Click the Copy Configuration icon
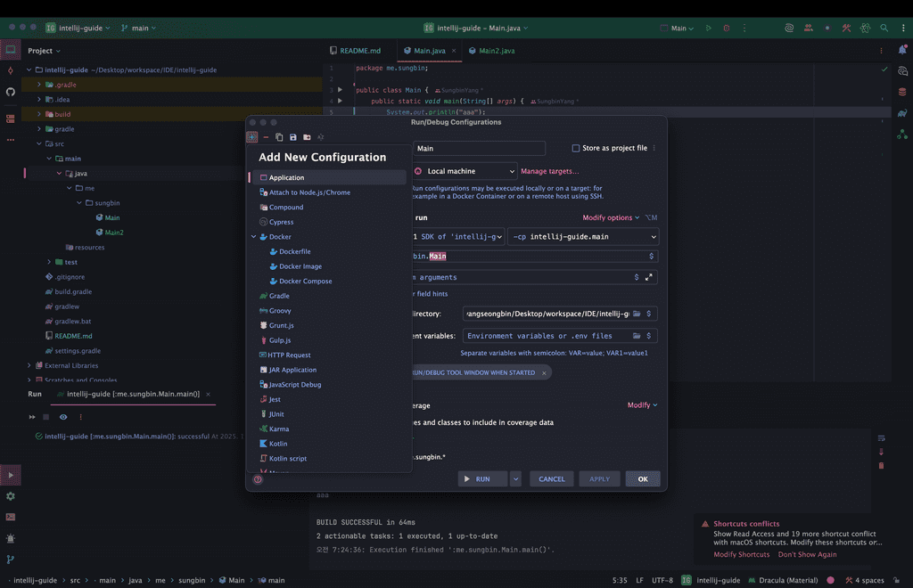Image resolution: width=913 pixels, height=588 pixels. (x=279, y=137)
